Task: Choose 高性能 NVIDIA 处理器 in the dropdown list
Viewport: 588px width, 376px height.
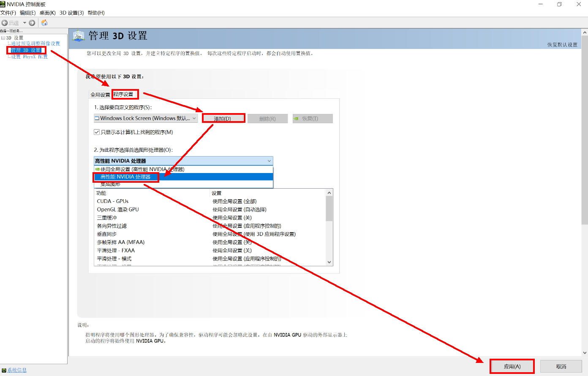Action: (183, 177)
